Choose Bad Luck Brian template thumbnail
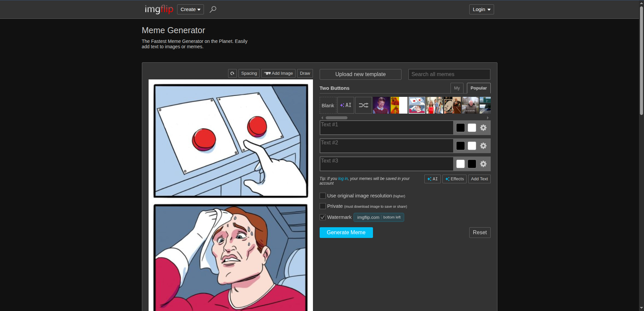Screen dimensions: 644x311 pos(381,105)
